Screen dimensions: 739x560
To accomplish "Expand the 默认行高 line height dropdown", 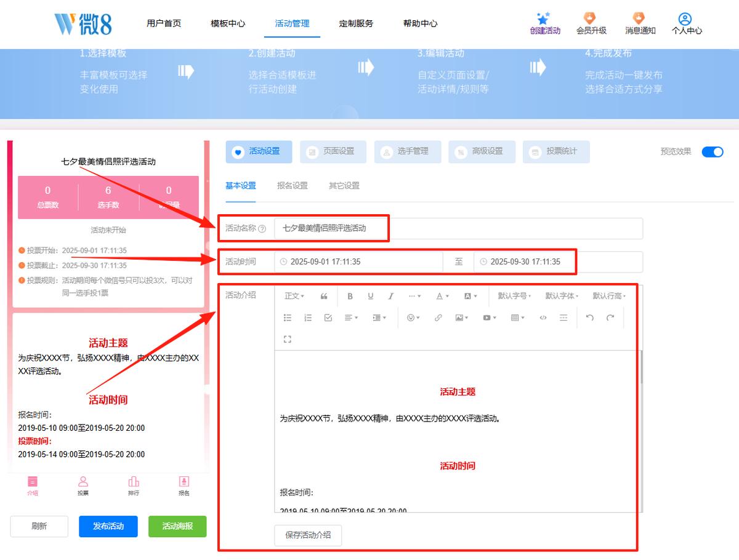I will (609, 296).
